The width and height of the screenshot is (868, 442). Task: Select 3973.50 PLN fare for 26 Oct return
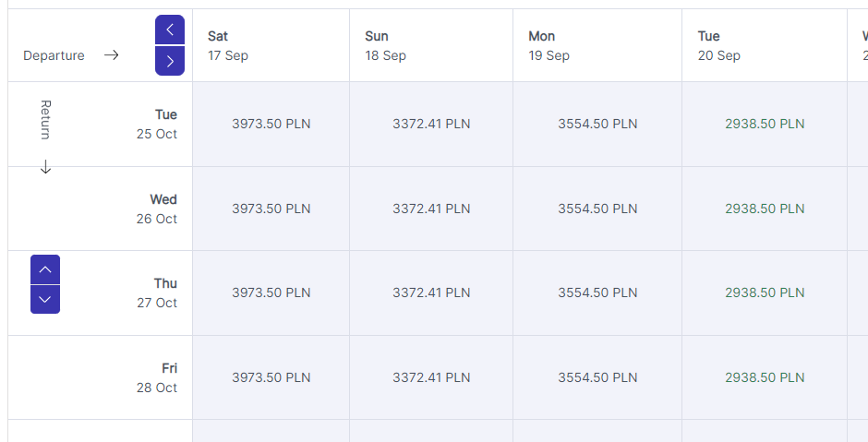coord(271,209)
